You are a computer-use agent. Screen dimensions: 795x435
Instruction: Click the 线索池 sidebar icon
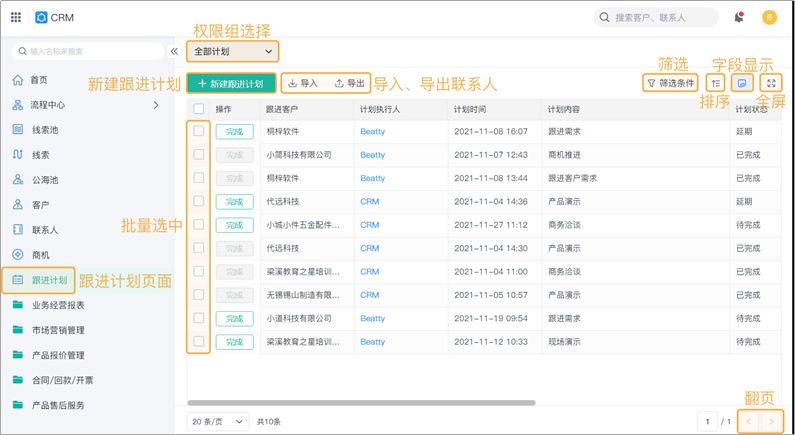(18, 130)
